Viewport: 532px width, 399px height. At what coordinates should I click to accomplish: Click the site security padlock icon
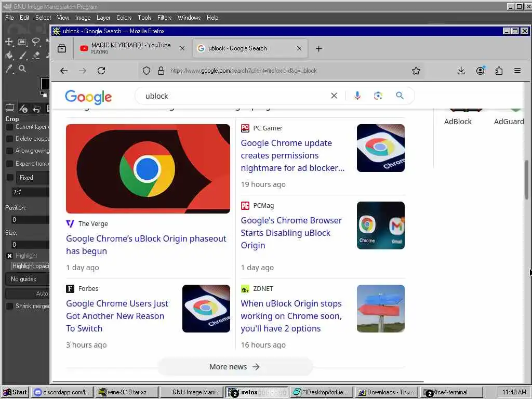[161, 71]
